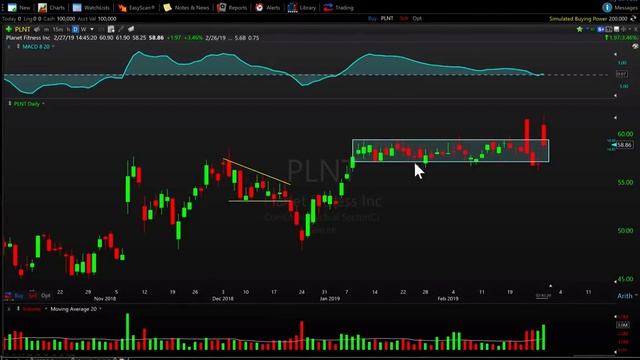The height and width of the screenshot is (360, 640).
Task: Open the New menu in top toolbar
Action: 19,8
